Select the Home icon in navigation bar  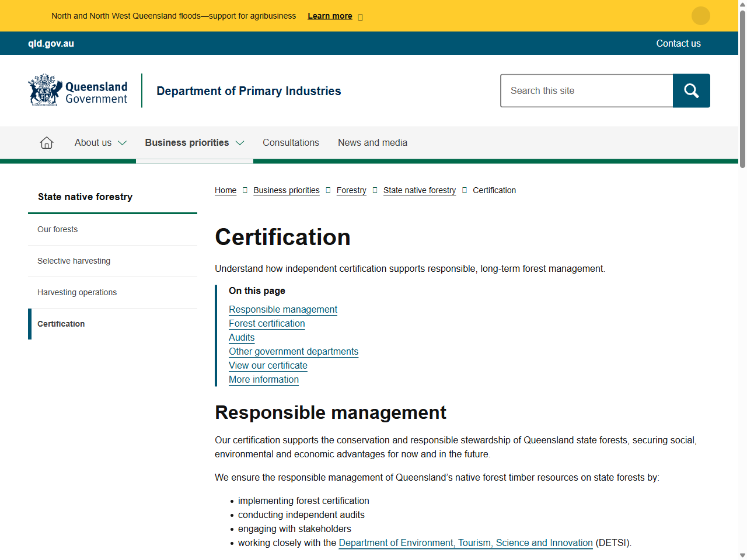46,142
